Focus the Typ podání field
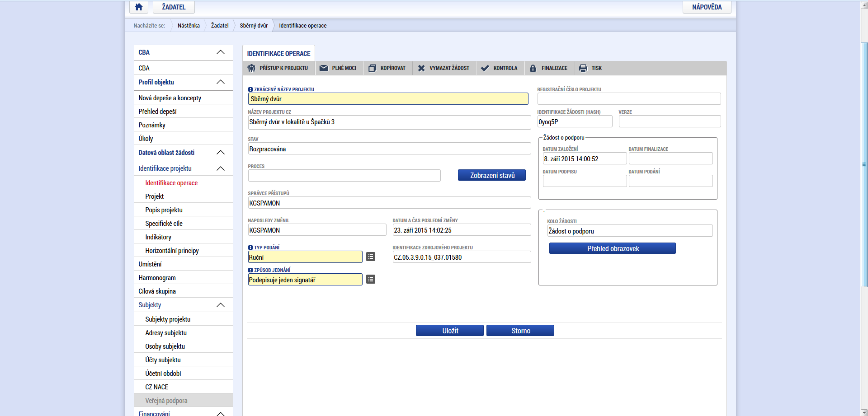This screenshot has height=416, width=868. tap(305, 257)
